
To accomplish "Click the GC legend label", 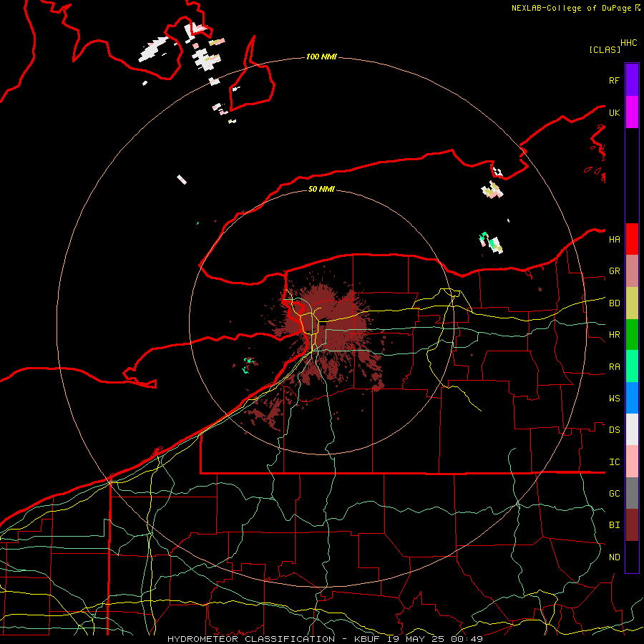I will coord(614,494).
